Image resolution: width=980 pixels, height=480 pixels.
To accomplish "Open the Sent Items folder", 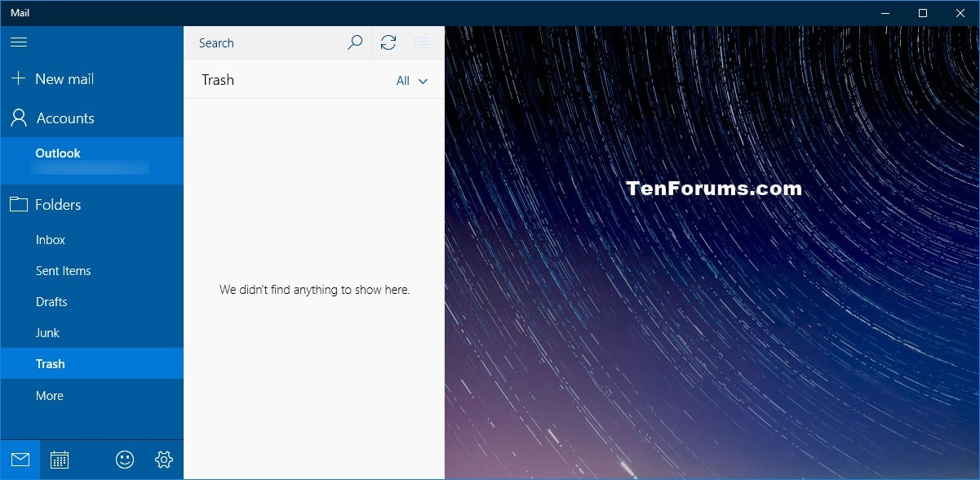I will 91,270.
